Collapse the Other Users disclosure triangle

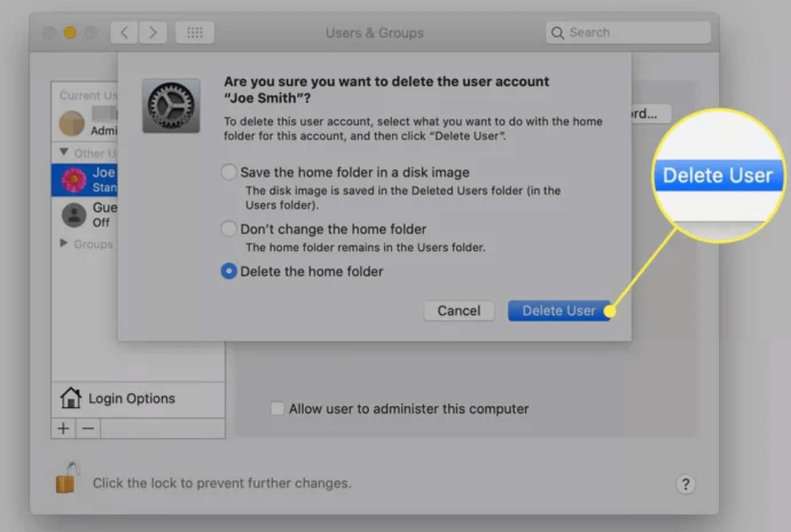click(63, 152)
